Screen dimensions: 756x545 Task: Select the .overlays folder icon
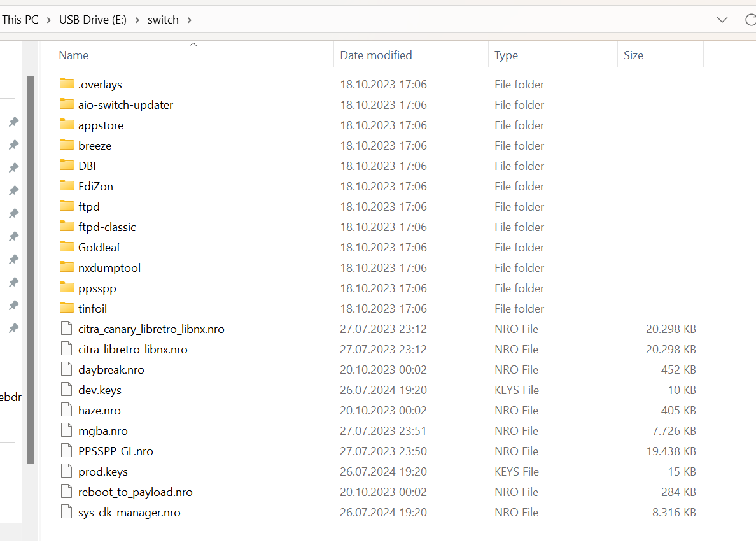pos(67,84)
